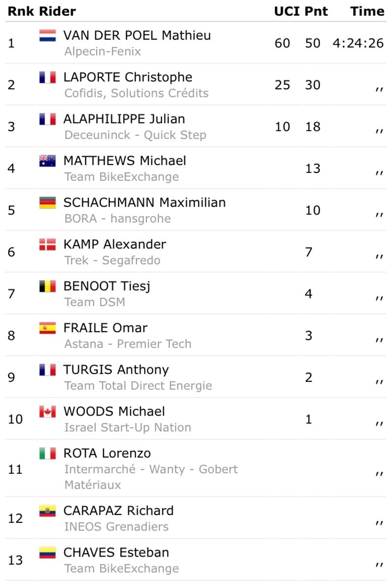Click the Ecuador flag beside Carapaz
392x585 pixels.
[x=48, y=511]
